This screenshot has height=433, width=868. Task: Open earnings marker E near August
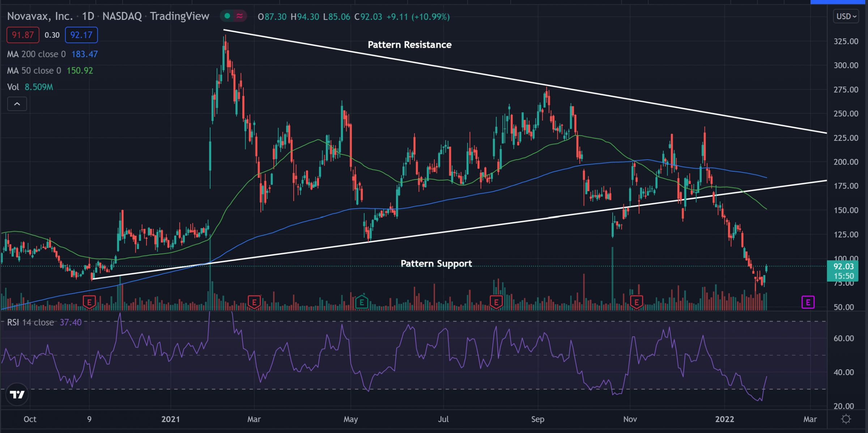496,302
